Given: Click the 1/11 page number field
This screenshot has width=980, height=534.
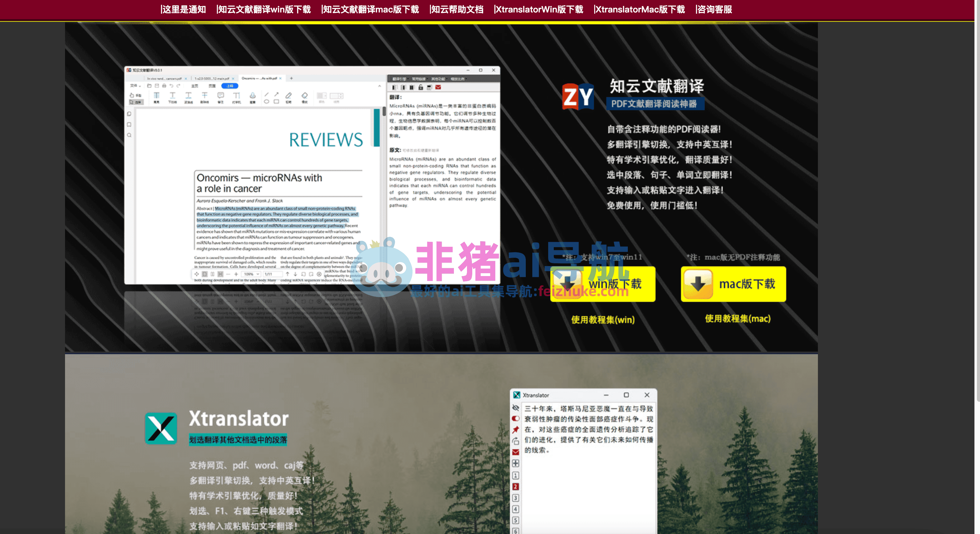Looking at the screenshot, I should point(273,274).
